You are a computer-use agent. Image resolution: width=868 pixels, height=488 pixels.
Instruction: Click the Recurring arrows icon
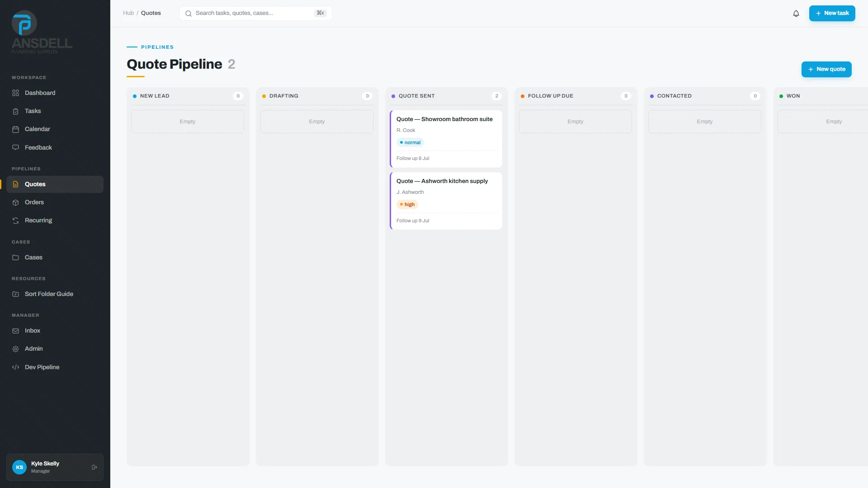click(16, 221)
